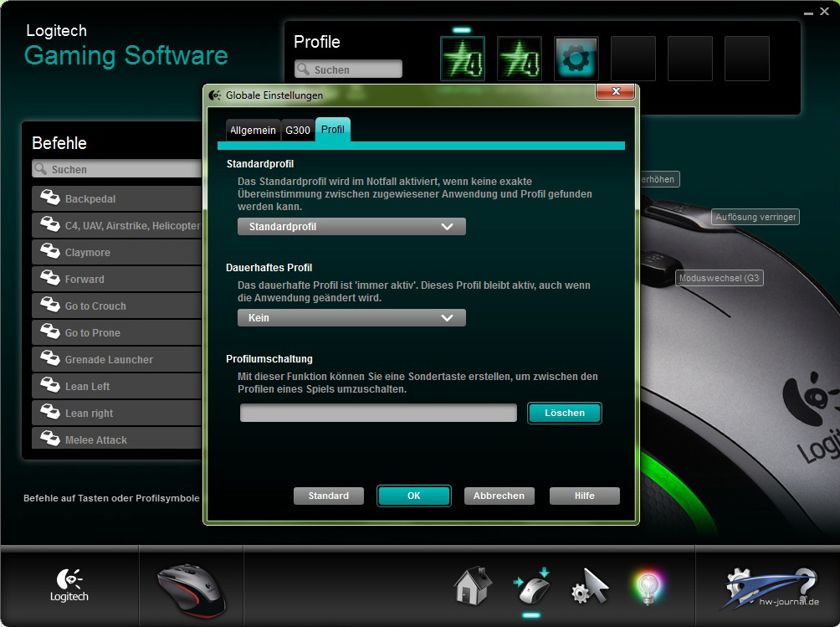This screenshot has width=840, height=627.
Task: Click the Logitech logo in bottom bar
Action: point(69,585)
